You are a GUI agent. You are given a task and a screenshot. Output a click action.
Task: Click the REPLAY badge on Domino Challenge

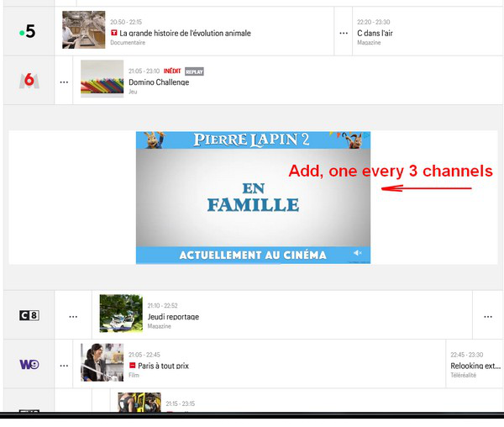pos(194,71)
